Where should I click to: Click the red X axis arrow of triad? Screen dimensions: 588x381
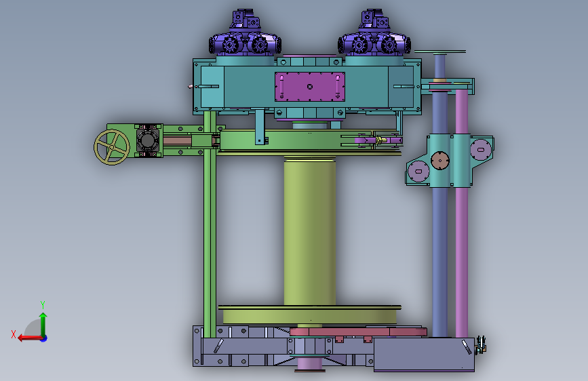[30, 338]
